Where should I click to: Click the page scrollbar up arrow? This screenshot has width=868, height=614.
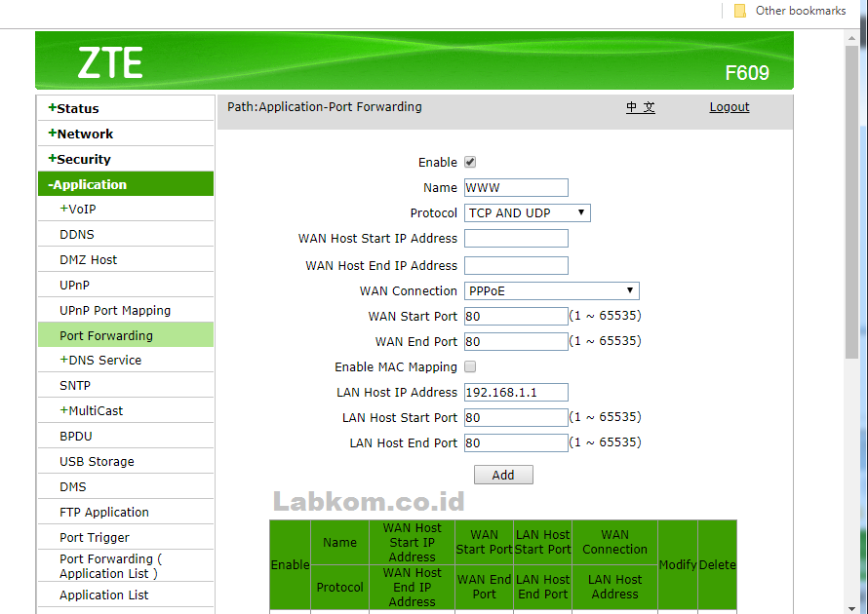(852, 38)
